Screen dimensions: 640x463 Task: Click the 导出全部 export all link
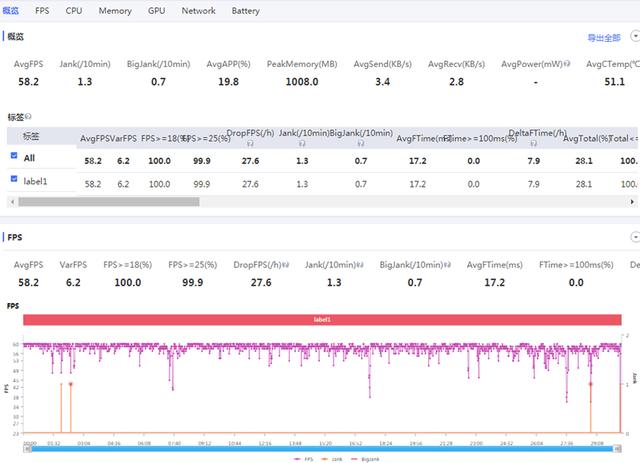coord(603,38)
